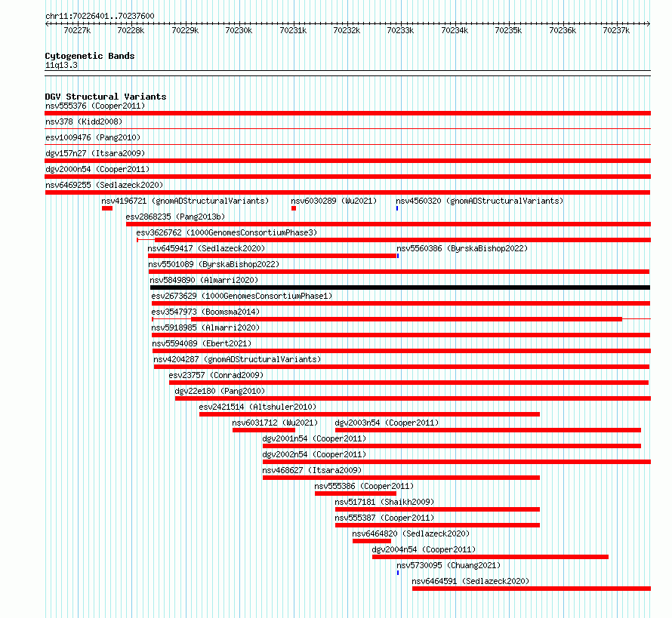Click the 70234k ruler position label

[455, 30]
